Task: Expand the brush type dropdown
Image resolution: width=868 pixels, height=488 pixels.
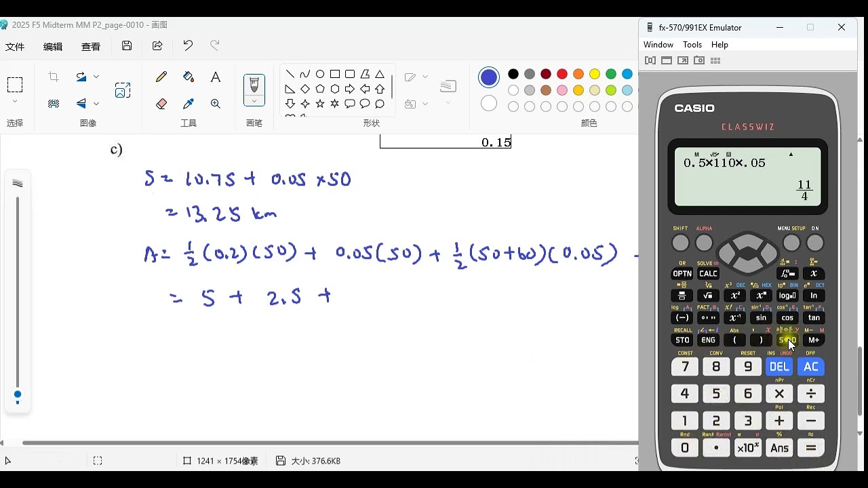Action: tap(254, 102)
